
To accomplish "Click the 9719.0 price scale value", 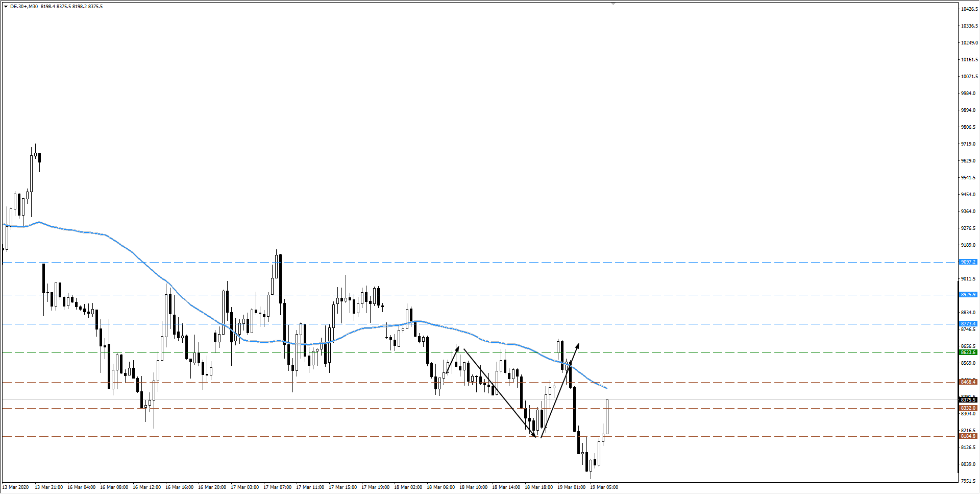I will 968,144.
